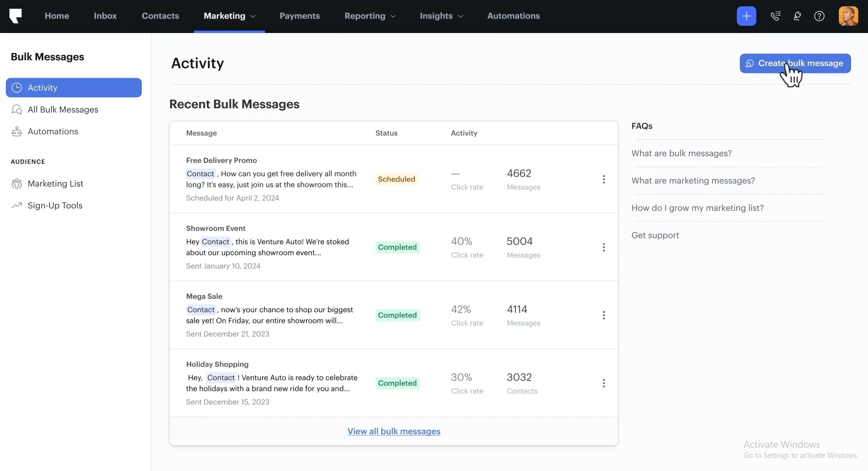The width and height of the screenshot is (868, 471).
Task: Expand the Reporting dropdown in navbar
Action: click(370, 16)
